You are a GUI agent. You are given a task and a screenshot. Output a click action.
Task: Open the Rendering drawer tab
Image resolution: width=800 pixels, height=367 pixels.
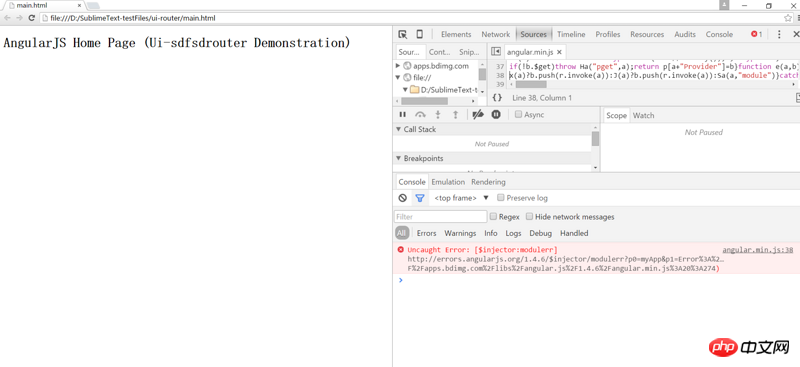(x=488, y=182)
